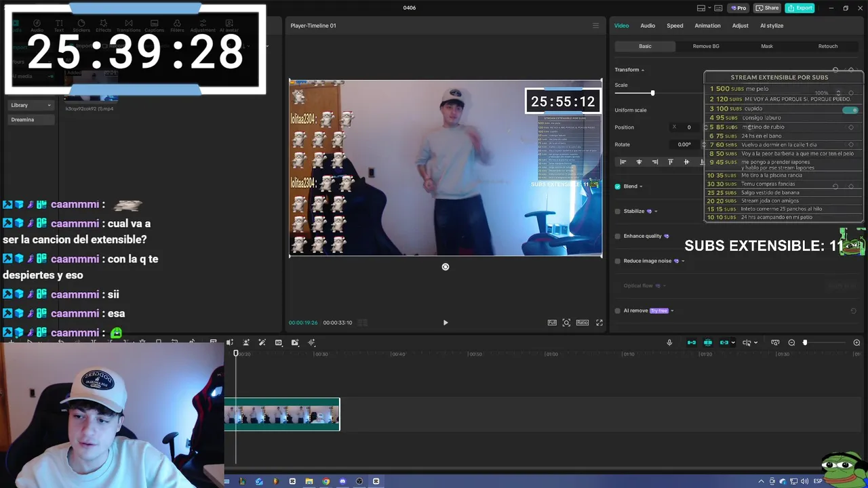Click the rotate handle below the preview

(446, 267)
